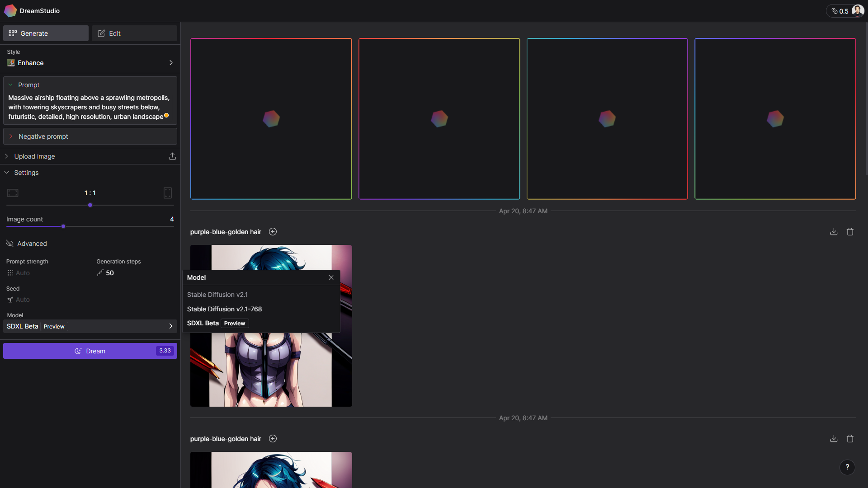Image resolution: width=868 pixels, height=488 pixels.
Task: Choose SDXL Beta in Model popup
Action: click(x=218, y=324)
